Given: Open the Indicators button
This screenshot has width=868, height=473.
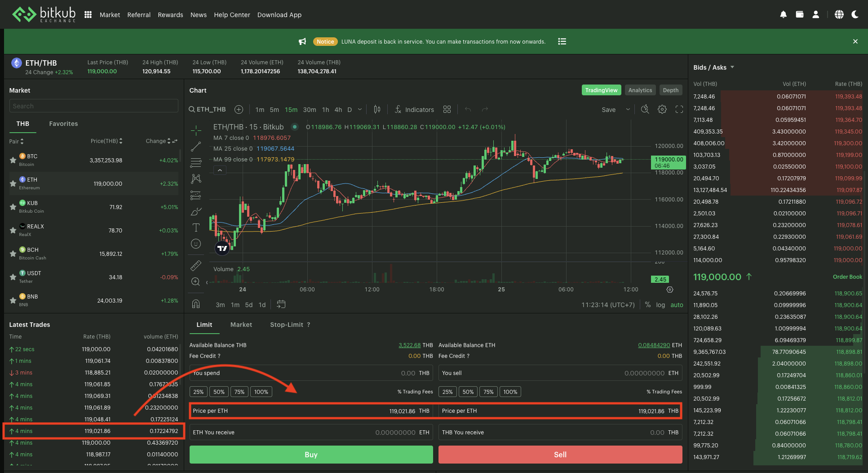Looking at the screenshot, I should [x=414, y=109].
